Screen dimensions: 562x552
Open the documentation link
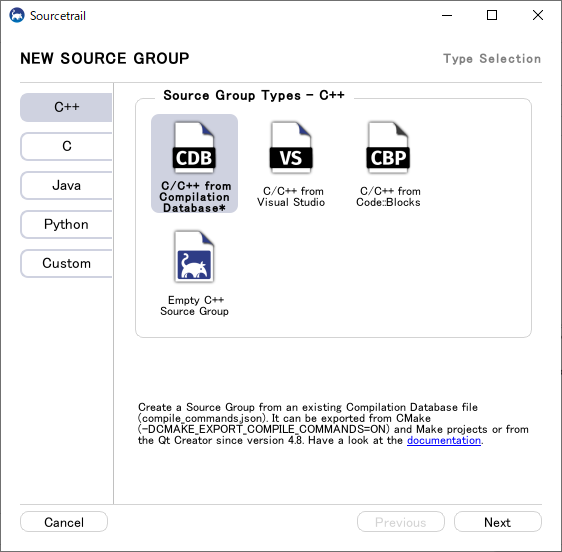point(444,440)
